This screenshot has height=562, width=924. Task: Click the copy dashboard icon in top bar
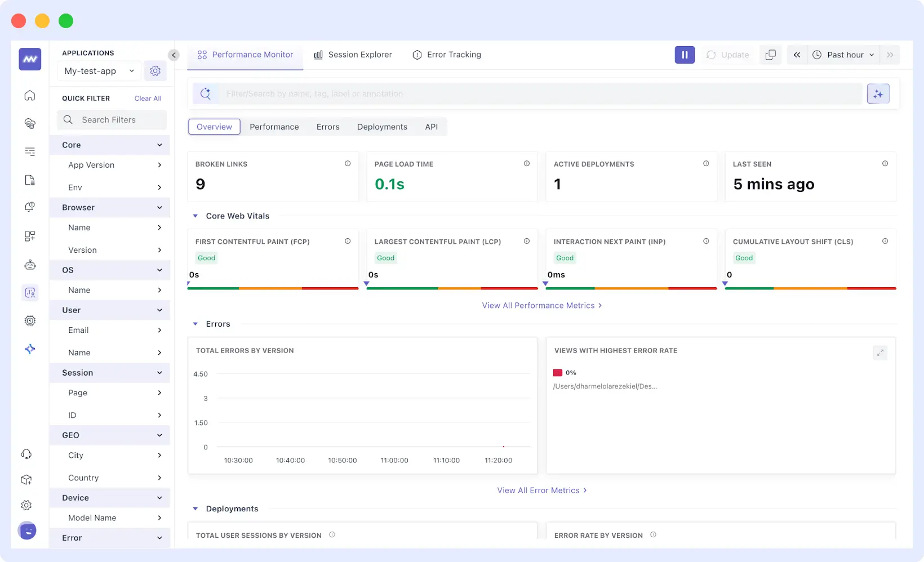(770, 55)
